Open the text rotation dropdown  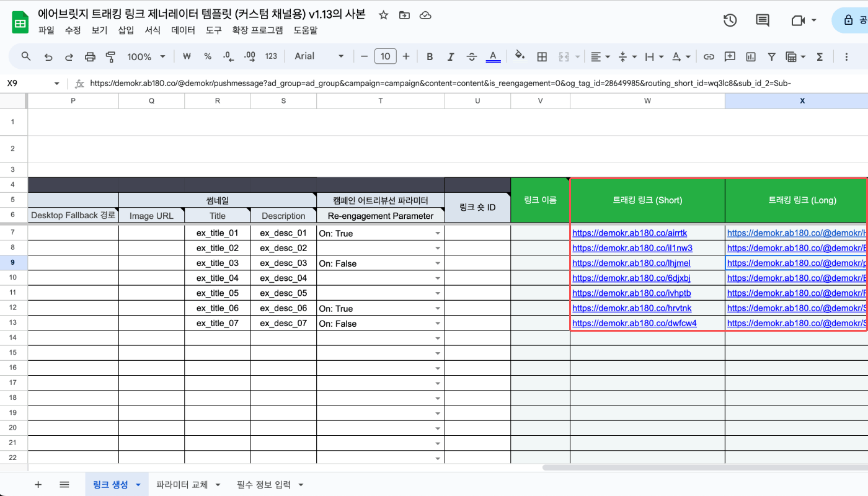[x=681, y=56]
